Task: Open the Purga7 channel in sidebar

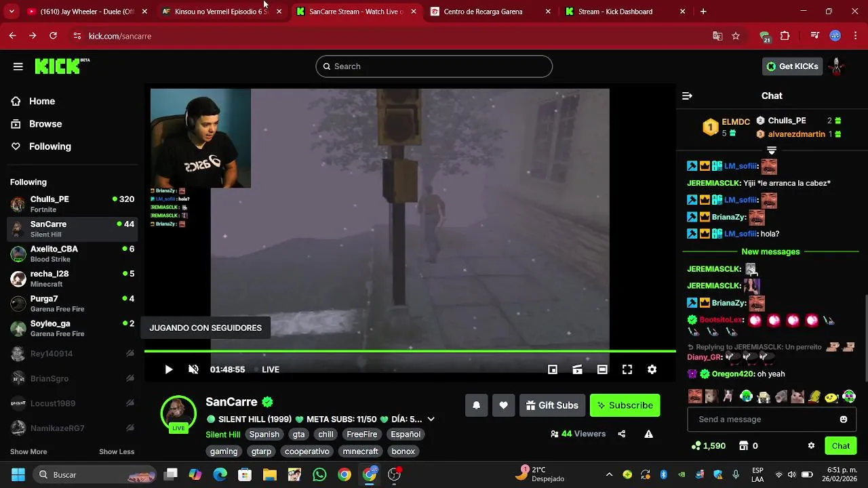Action: (x=72, y=304)
